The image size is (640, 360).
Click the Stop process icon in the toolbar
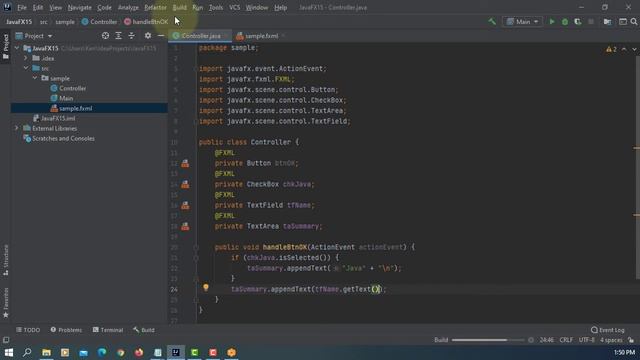pos(591,22)
